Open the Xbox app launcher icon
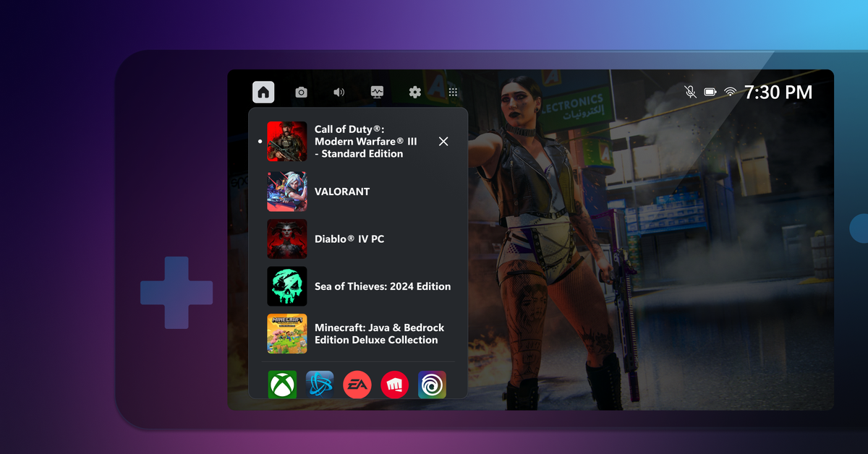The image size is (868, 454). pos(282,385)
